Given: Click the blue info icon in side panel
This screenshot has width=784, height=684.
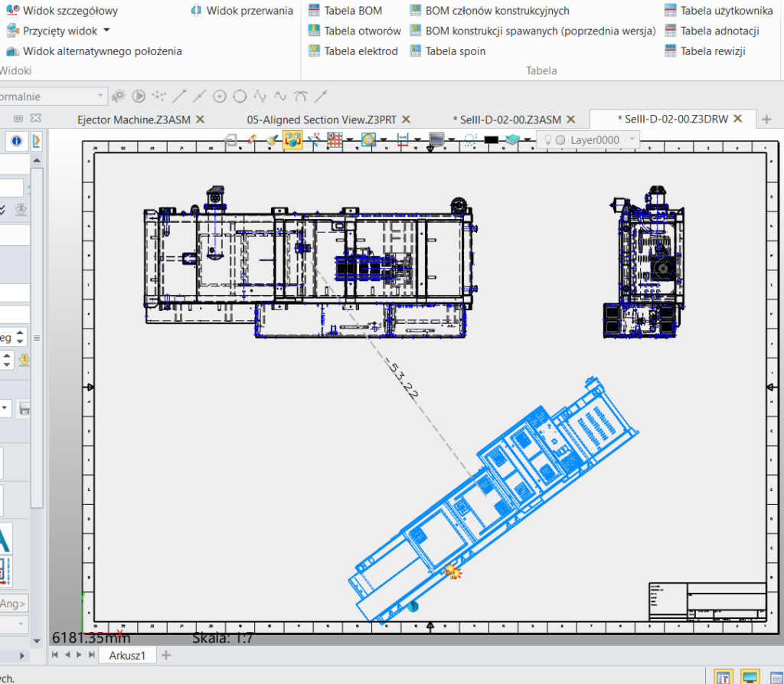Looking at the screenshot, I should (x=15, y=141).
